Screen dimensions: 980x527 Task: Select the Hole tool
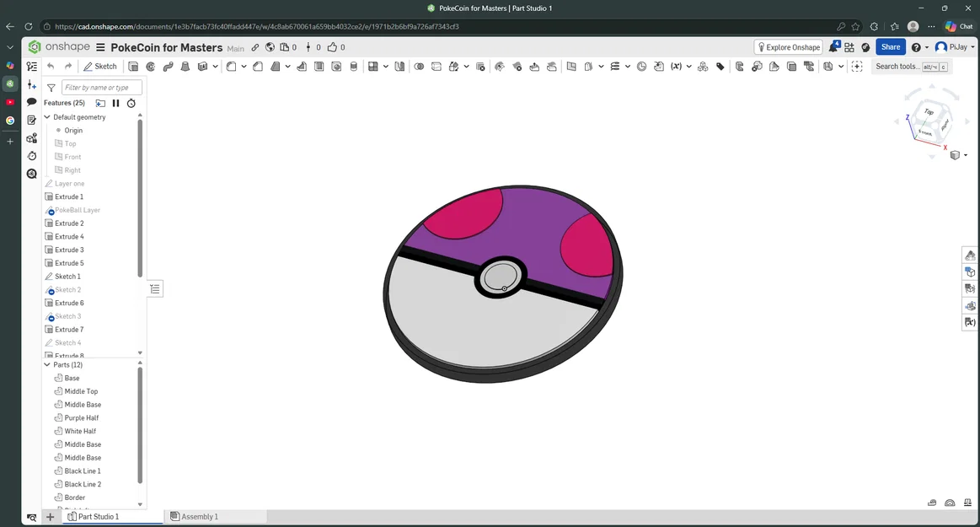tap(336, 67)
